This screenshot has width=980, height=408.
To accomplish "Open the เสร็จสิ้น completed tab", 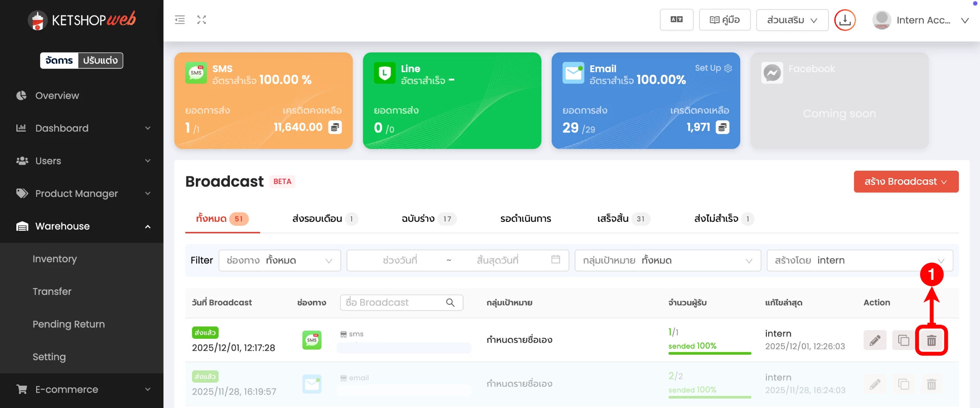I will tap(622, 219).
